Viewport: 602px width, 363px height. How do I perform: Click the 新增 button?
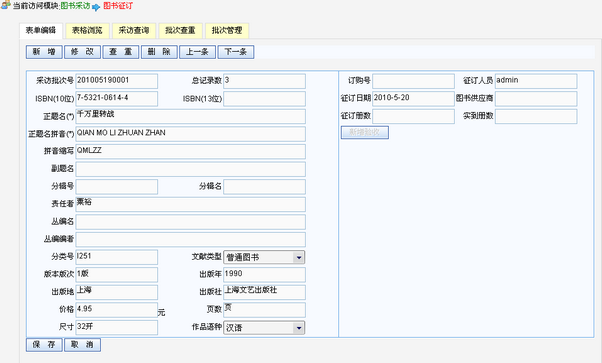(x=44, y=52)
